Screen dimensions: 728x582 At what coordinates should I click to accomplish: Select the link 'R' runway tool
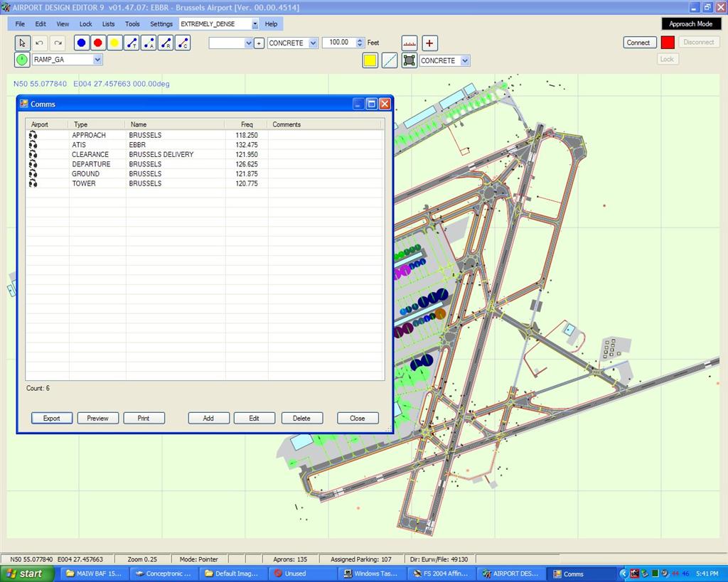tap(166, 43)
